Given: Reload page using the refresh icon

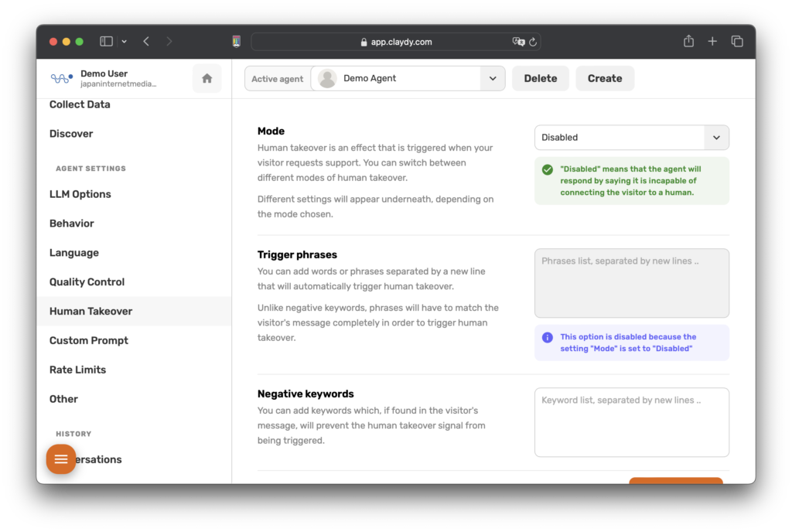Looking at the screenshot, I should [534, 42].
